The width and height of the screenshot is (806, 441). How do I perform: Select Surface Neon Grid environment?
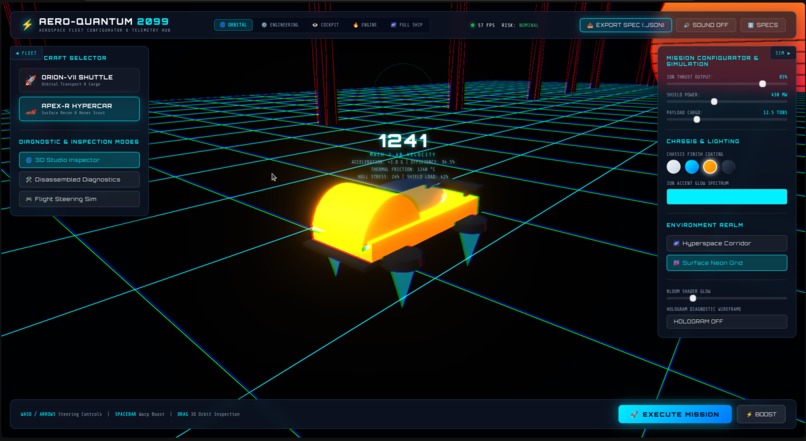[x=727, y=263]
